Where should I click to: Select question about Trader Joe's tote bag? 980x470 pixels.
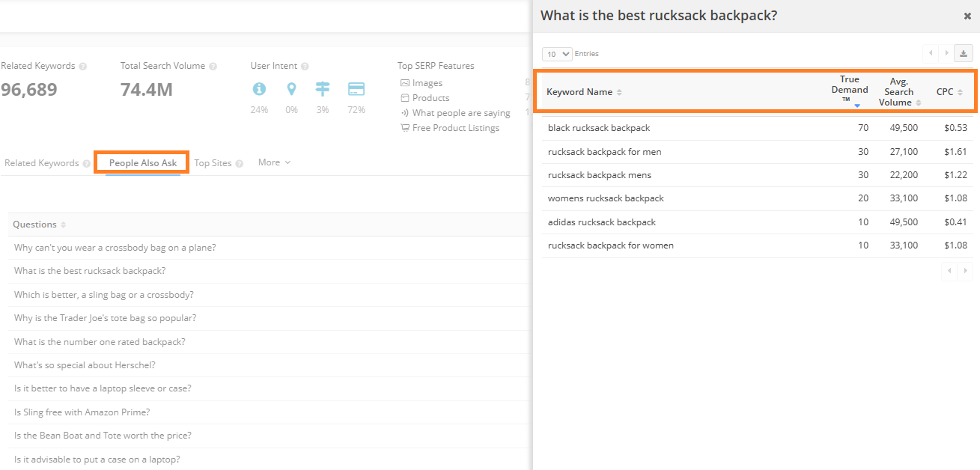(105, 318)
